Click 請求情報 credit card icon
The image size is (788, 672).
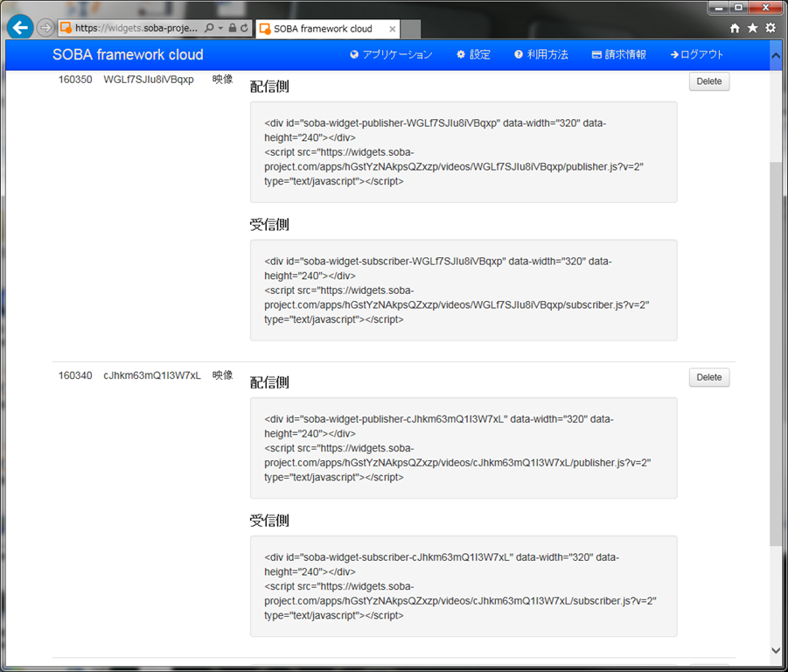(x=596, y=54)
